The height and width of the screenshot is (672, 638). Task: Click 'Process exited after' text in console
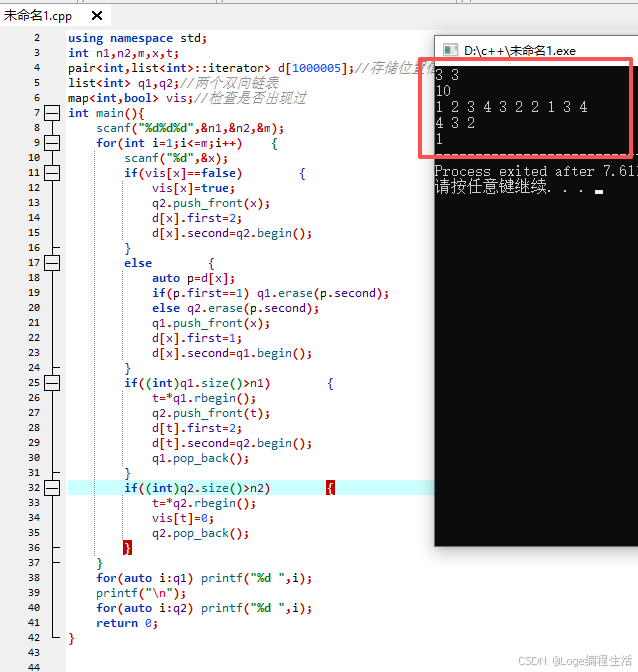click(x=514, y=171)
